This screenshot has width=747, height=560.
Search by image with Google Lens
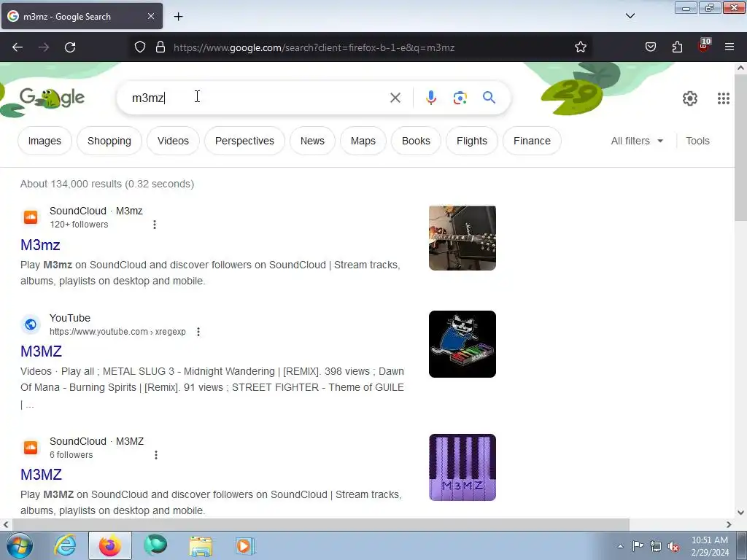click(x=460, y=98)
